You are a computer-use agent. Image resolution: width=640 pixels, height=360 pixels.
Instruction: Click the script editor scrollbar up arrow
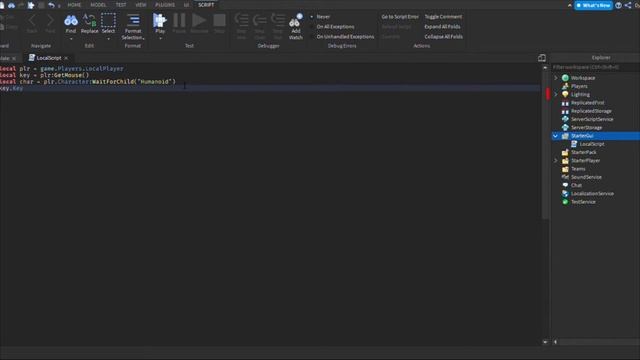(x=545, y=68)
